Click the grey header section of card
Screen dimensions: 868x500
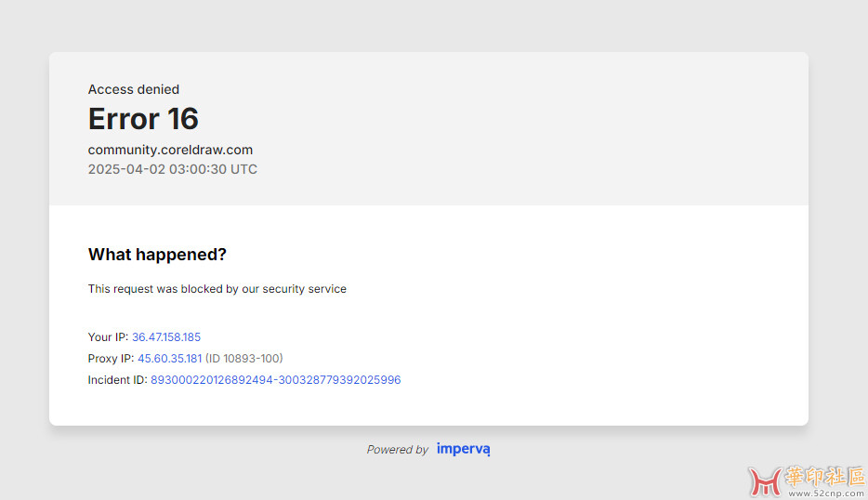pos(428,129)
